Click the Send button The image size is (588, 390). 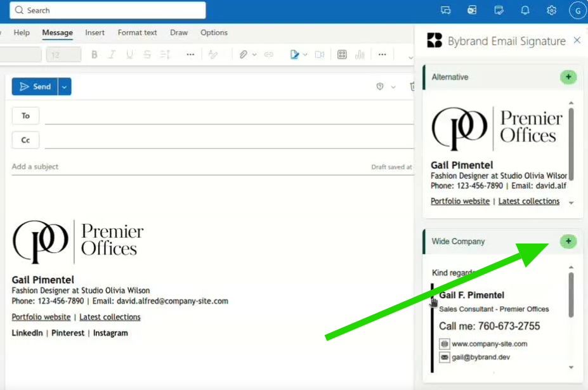tap(35, 87)
